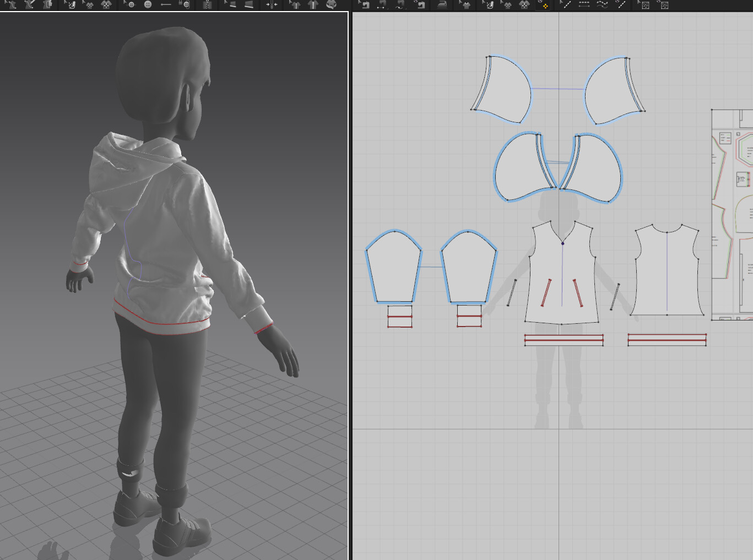The width and height of the screenshot is (753, 560).
Task: Select the fabric-roll edit tool above the 2D window
Action: (x=489, y=5)
